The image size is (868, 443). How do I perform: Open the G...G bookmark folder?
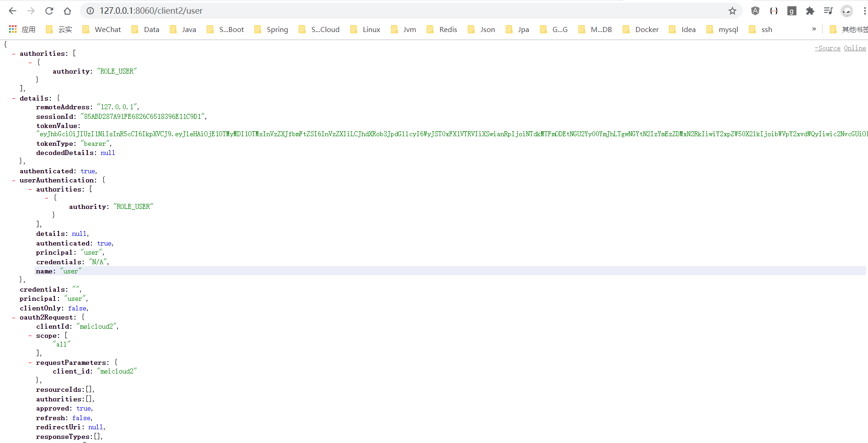[x=554, y=29]
